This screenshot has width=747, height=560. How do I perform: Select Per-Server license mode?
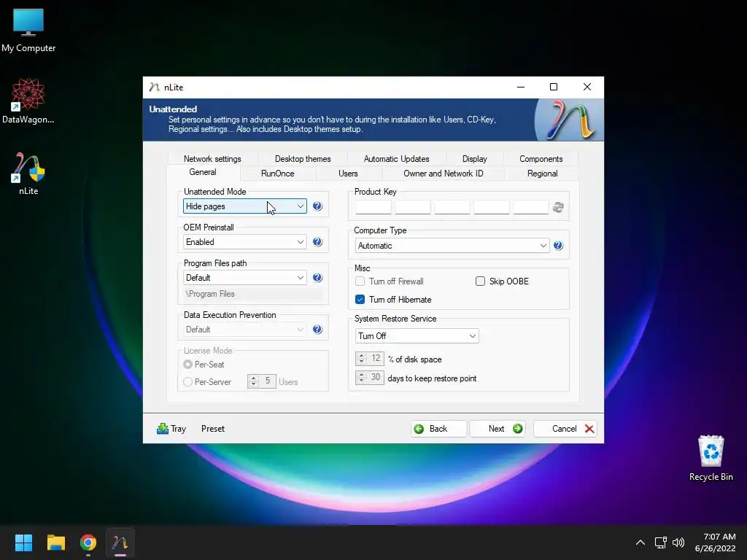(x=187, y=382)
